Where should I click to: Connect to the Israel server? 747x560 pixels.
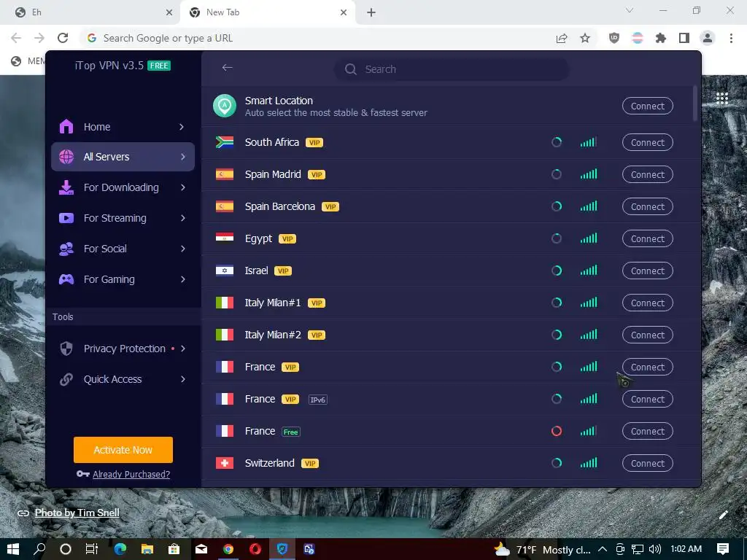point(648,271)
